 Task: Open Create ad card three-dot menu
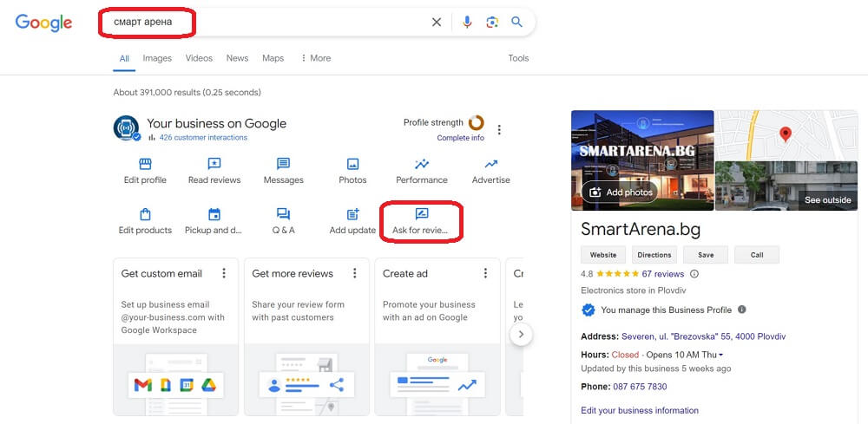[485, 273]
